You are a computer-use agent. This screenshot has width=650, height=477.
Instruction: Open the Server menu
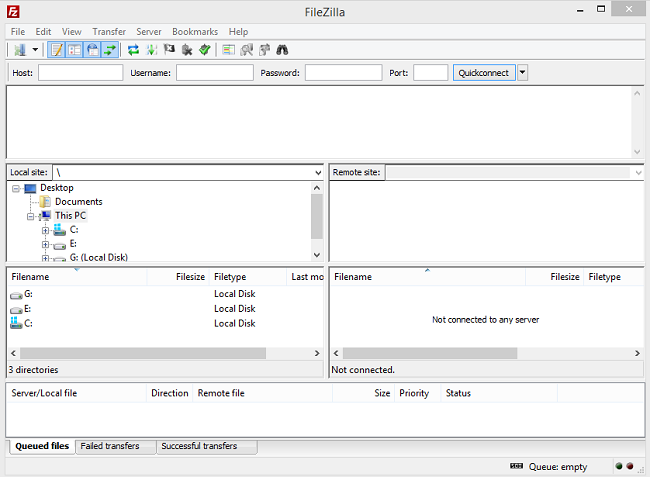click(149, 32)
